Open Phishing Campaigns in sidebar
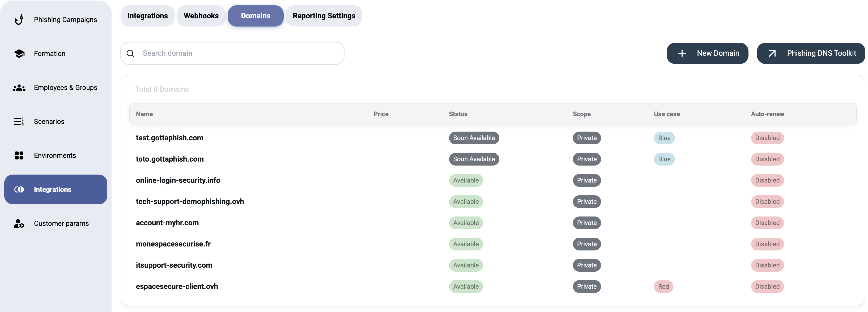 tap(56, 20)
